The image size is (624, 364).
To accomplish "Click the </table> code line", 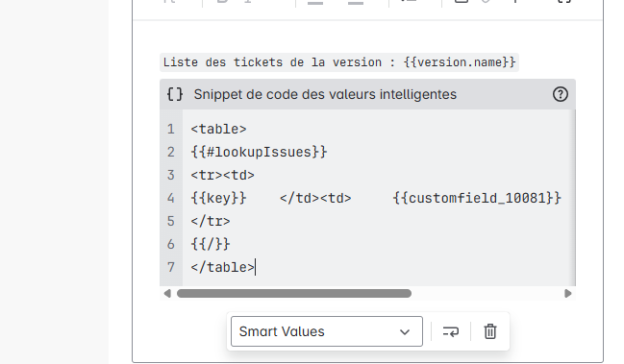I will tap(222, 267).
